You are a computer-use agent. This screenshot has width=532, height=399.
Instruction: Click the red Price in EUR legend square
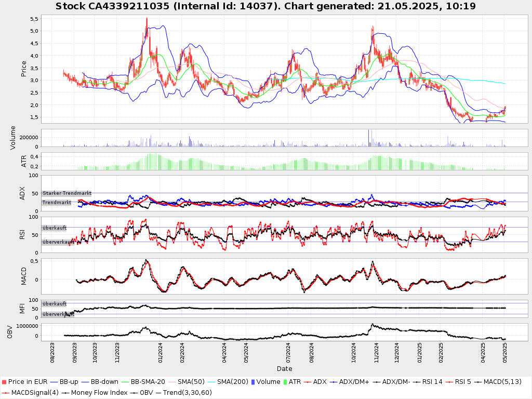(4, 382)
